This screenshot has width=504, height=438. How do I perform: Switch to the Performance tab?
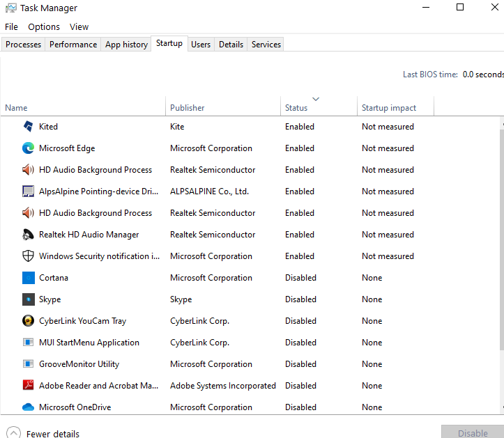click(73, 45)
